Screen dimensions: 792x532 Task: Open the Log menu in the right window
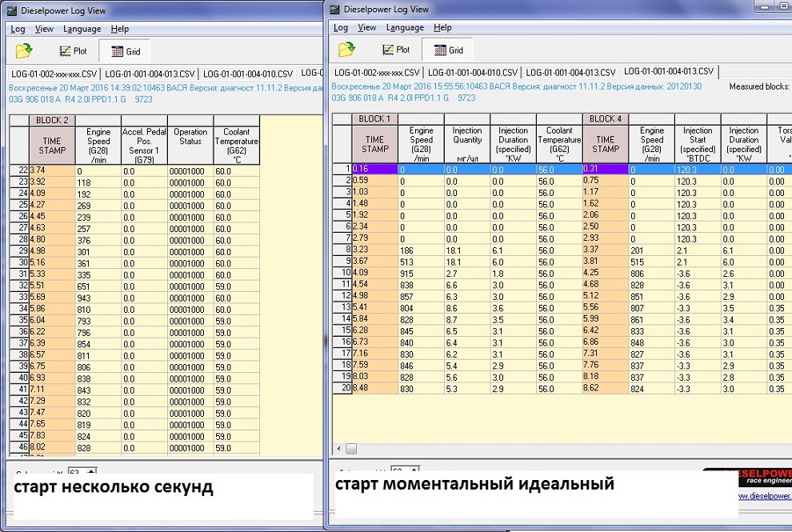pyautogui.click(x=340, y=27)
